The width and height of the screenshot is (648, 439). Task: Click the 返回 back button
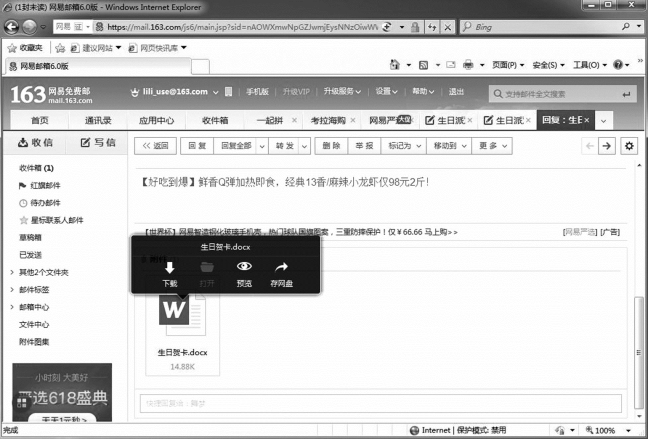(155, 146)
